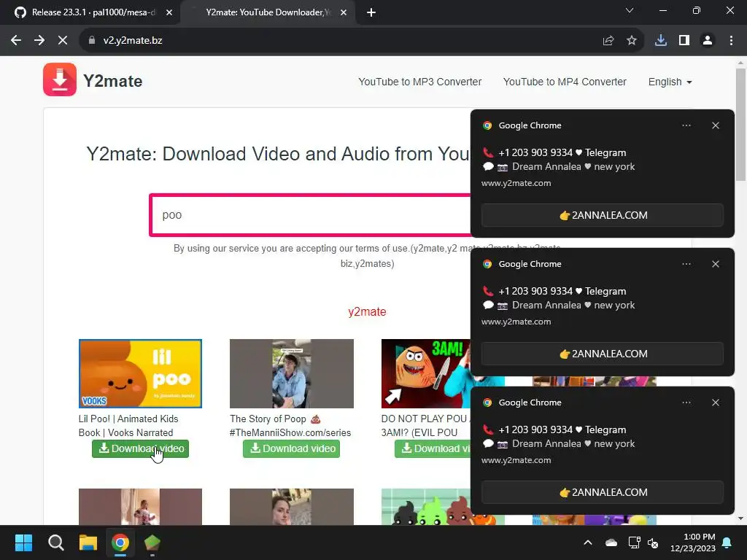Go forward with the browser forward arrow

pyautogui.click(x=39, y=41)
